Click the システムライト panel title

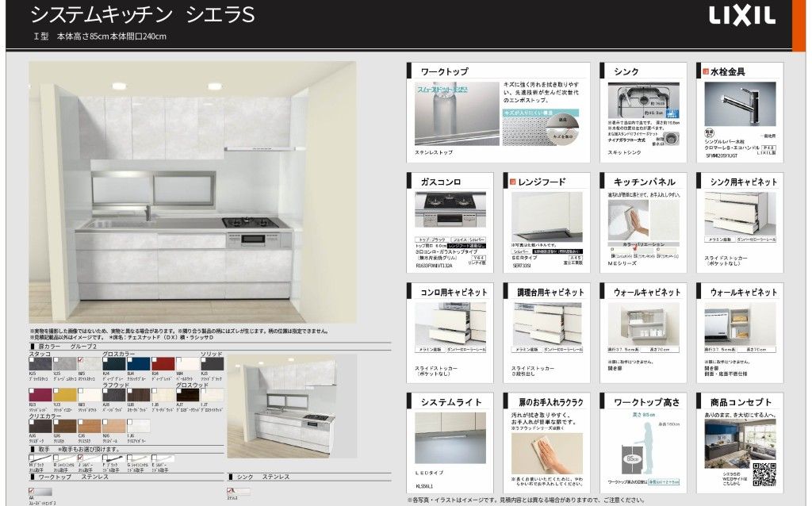tap(450, 402)
